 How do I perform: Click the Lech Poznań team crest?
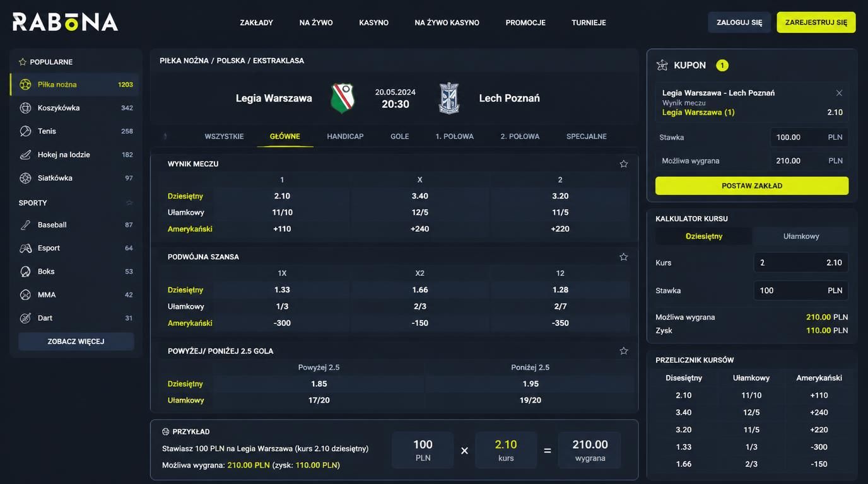tap(449, 98)
